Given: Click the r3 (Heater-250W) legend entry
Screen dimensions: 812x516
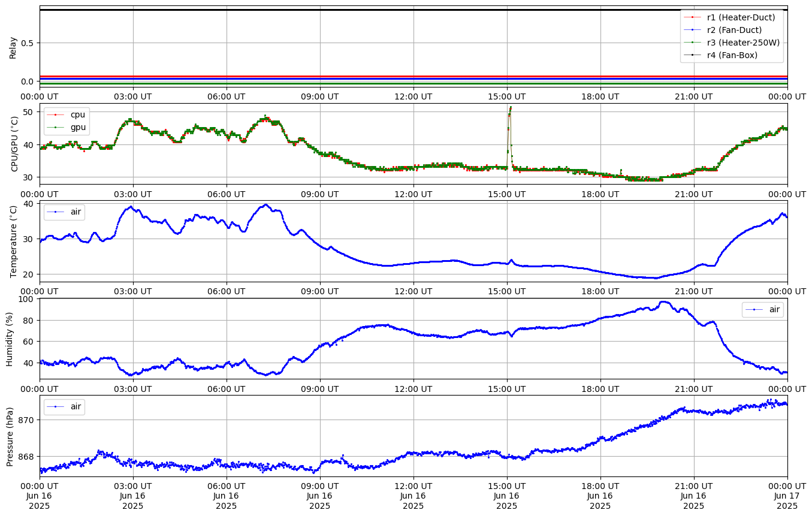Looking at the screenshot, I should pos(732,42).
